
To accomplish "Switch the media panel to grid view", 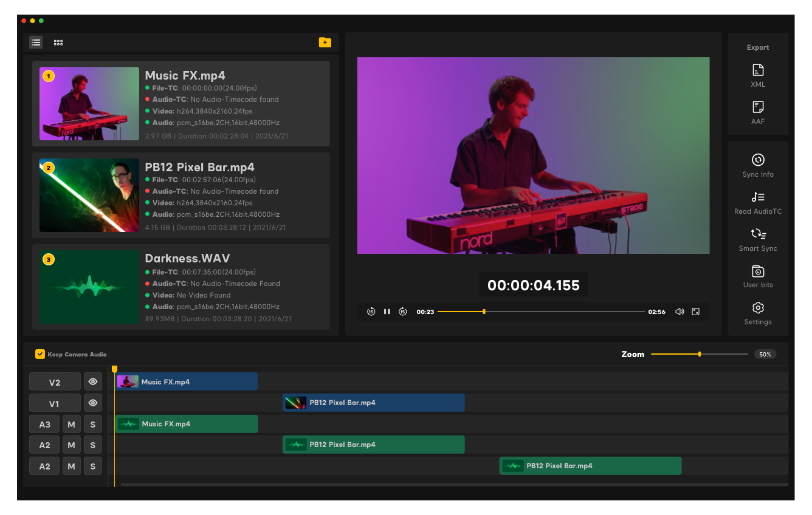I will coord(58,43).
